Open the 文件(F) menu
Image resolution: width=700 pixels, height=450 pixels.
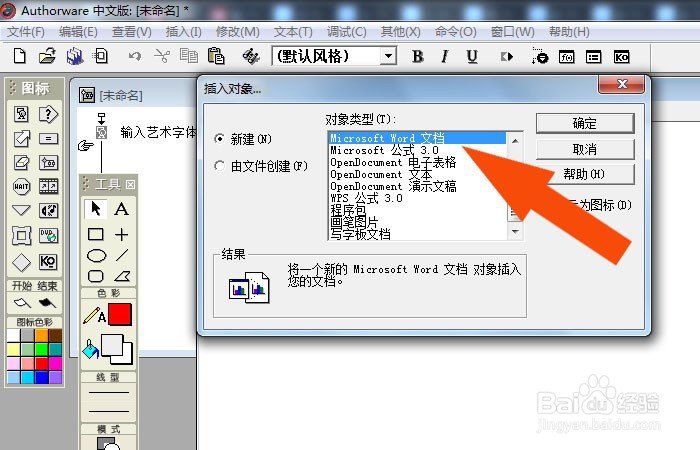(x=26, y=32)
